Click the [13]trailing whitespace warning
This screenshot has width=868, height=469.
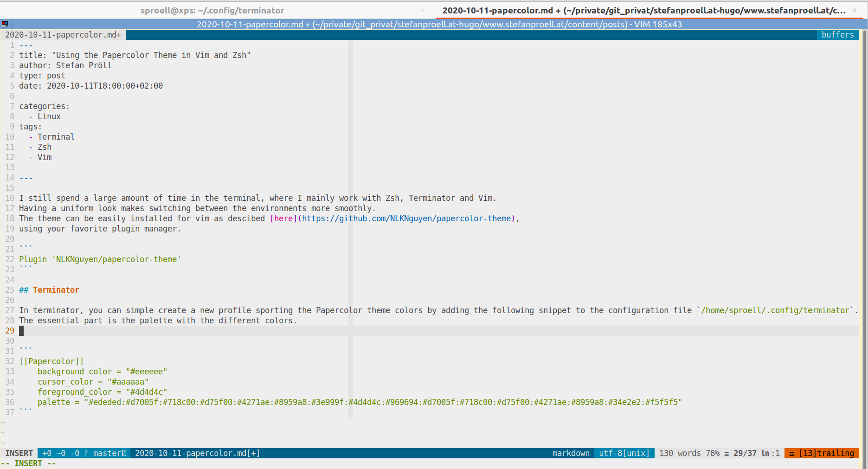click(x=822, y=453)
